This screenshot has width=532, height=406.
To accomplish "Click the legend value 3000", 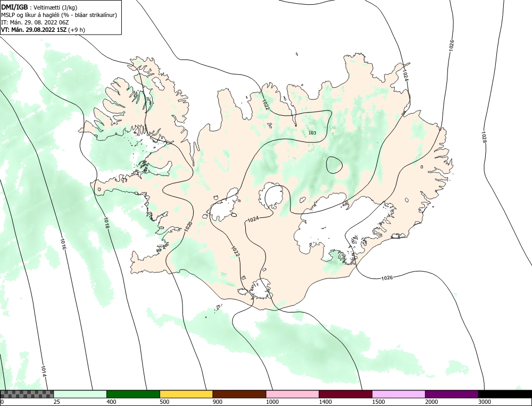I will [485, 402].
